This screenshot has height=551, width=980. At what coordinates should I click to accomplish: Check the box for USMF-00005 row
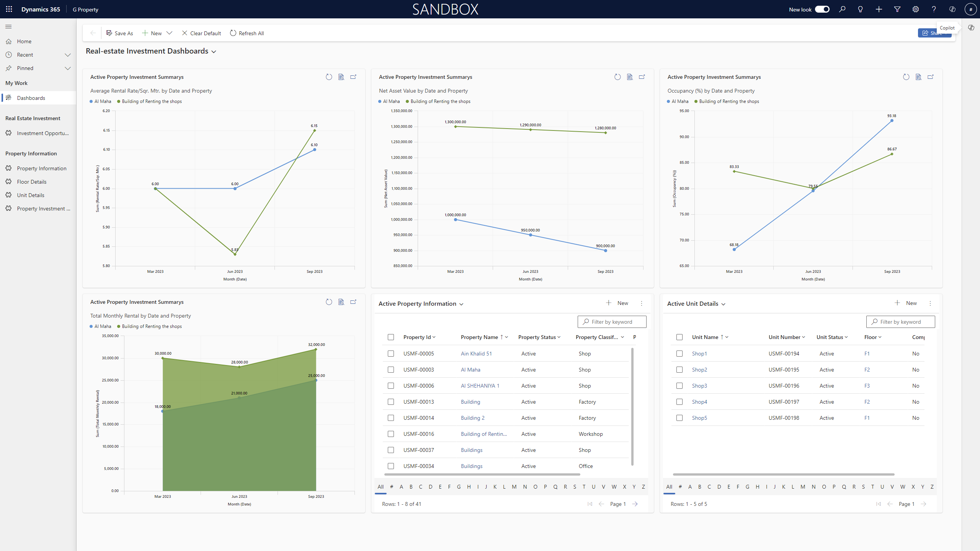pos(391,354)
